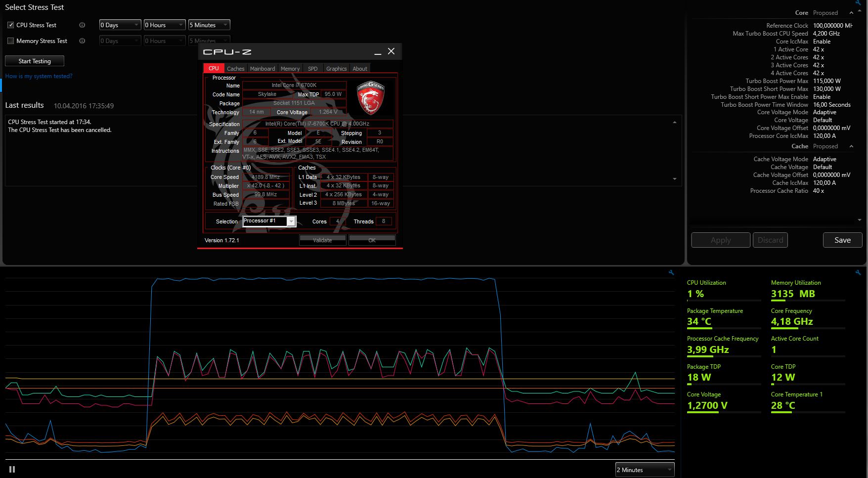Click the info icon beside Memory Stress Test
The height and width of the screenshot is (478, 868).
pos(82,41)
